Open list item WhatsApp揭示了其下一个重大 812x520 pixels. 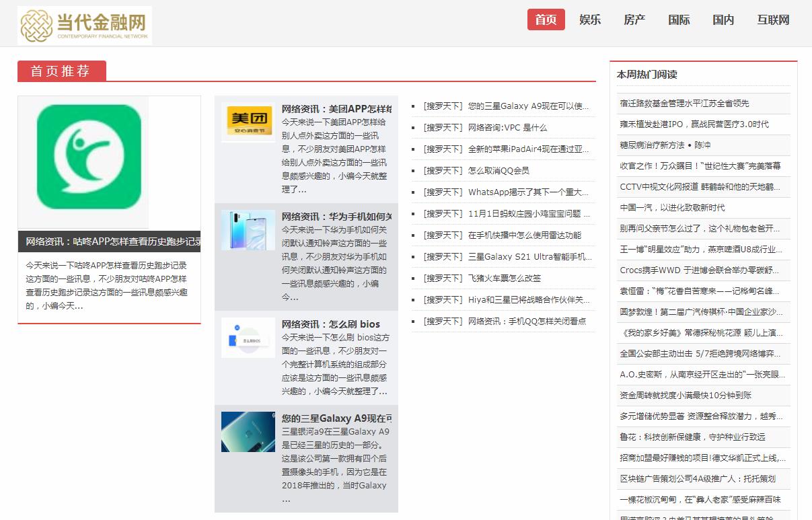(x=529, y=192)
